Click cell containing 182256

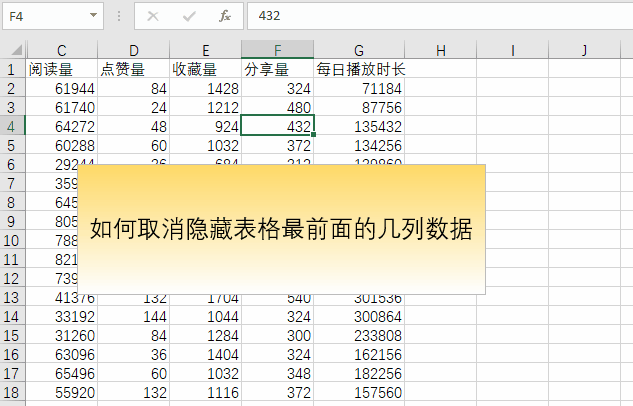click(359, 373)
